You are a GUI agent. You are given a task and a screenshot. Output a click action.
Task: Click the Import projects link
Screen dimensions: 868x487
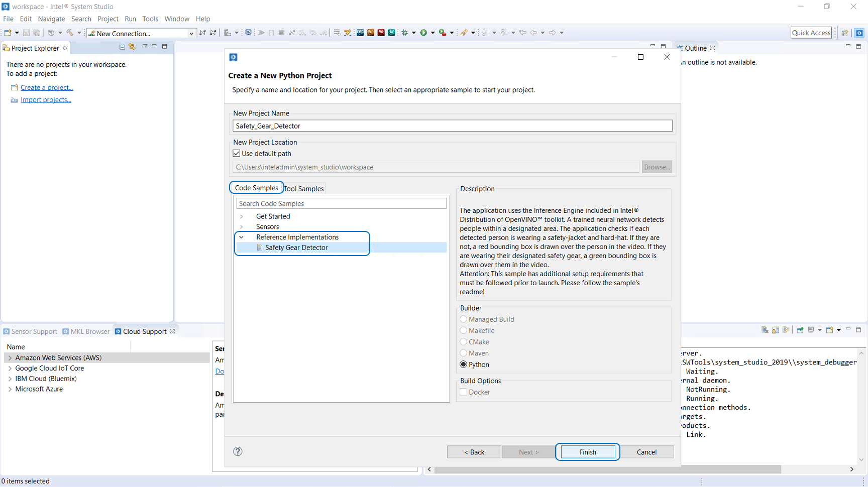tap(46, 100)
